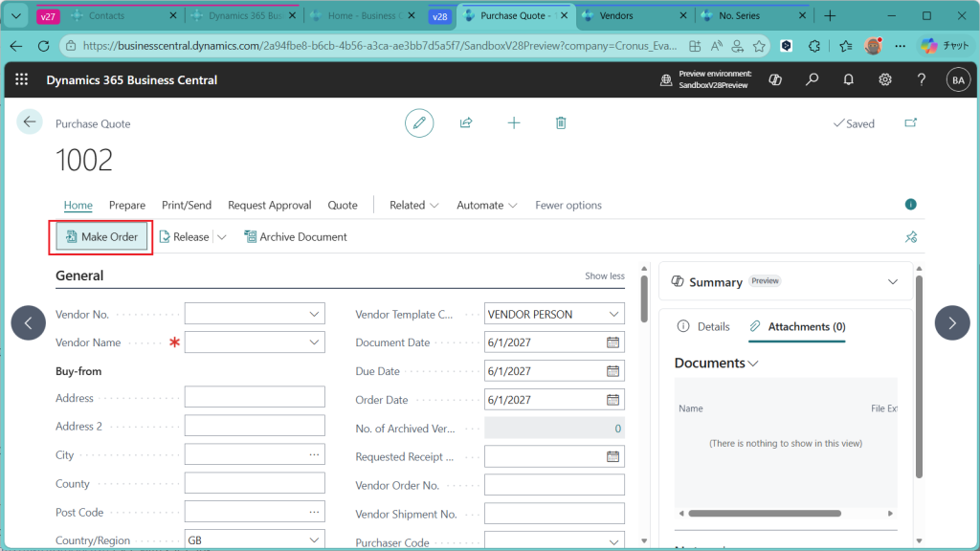Click Show less in General section
980x551 pixels.
(604, 275)
